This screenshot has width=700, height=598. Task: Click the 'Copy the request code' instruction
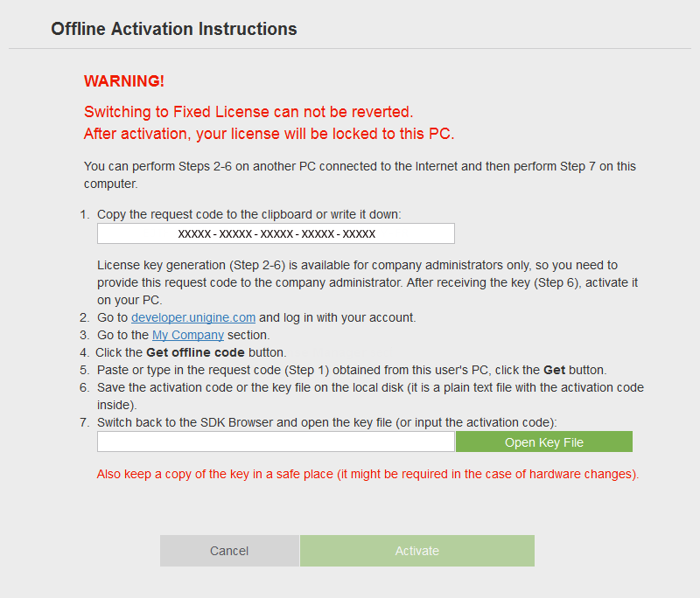248,213
